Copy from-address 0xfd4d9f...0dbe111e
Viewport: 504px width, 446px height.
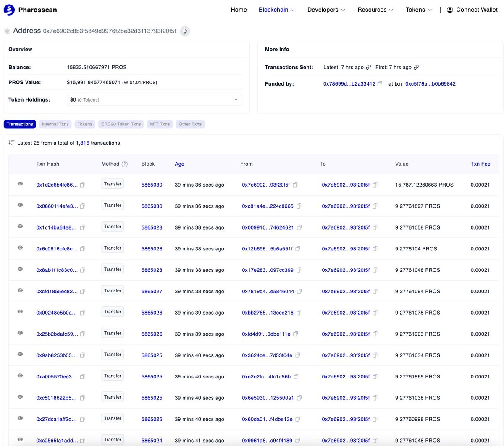click(295, 334)
